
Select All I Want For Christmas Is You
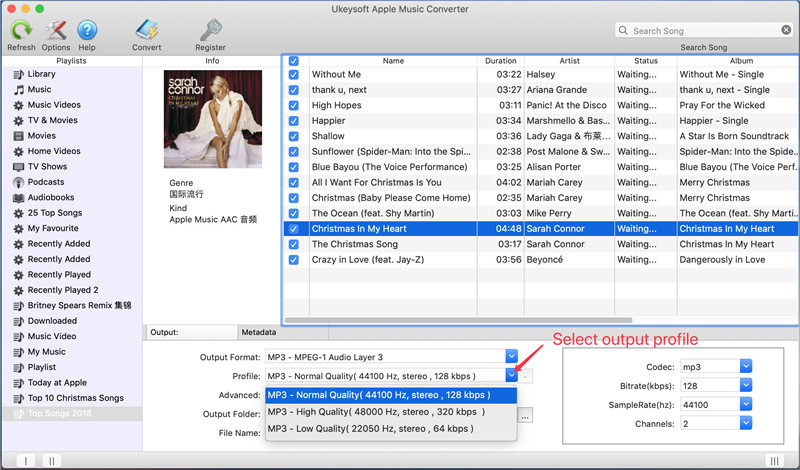541,182
